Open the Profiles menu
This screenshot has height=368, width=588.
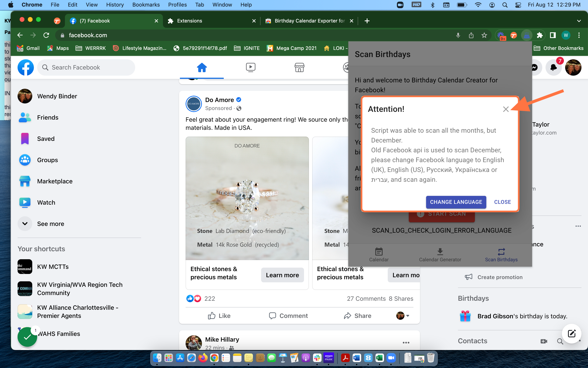click(x=177, y=5)
